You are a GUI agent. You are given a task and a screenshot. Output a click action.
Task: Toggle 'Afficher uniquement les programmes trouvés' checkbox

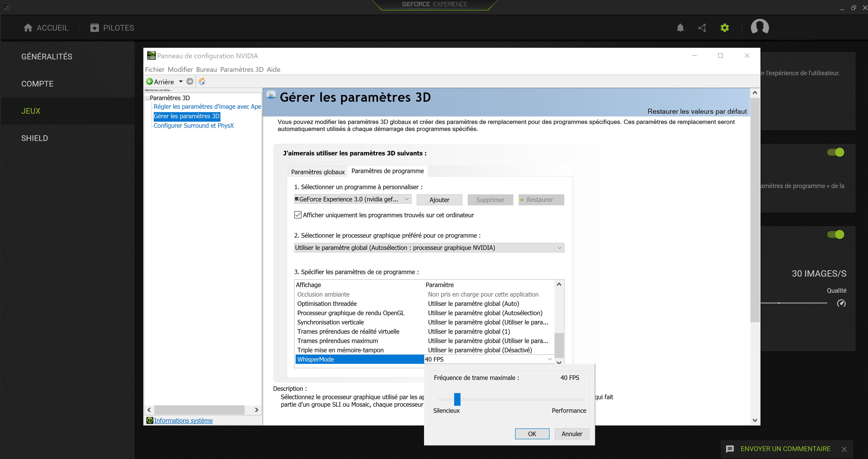click(298, 215)
